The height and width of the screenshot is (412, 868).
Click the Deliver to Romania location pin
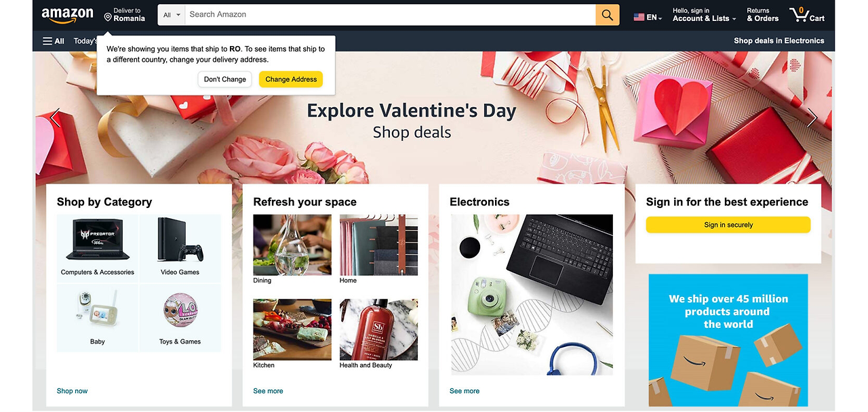click(x=108, y=16)
